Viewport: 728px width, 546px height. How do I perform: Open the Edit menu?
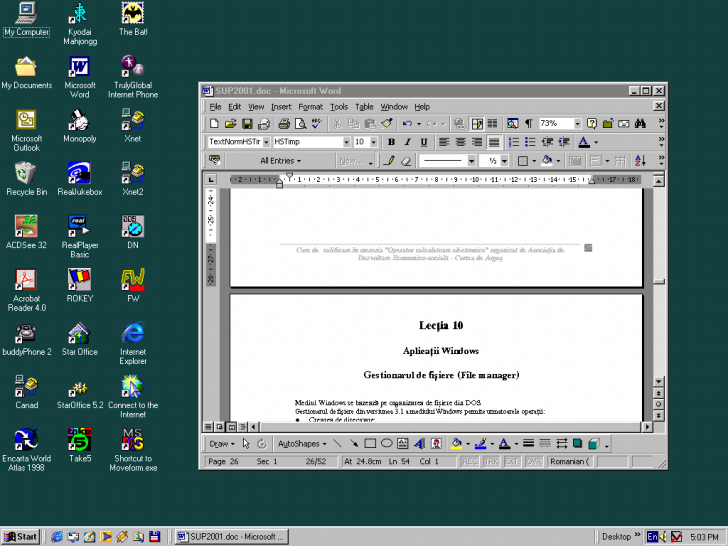point(234,107)
